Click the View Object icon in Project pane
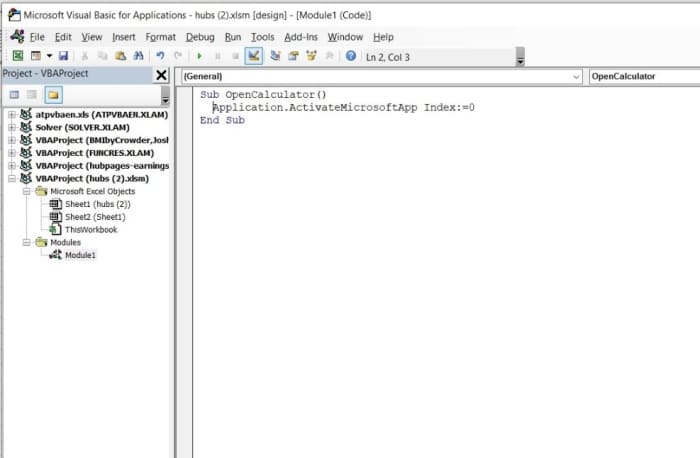 click(x=32, y=95)
